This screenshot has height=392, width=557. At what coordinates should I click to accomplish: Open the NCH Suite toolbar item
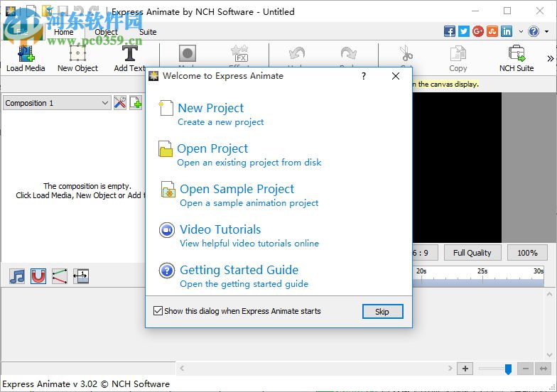(x=517, y=58)
